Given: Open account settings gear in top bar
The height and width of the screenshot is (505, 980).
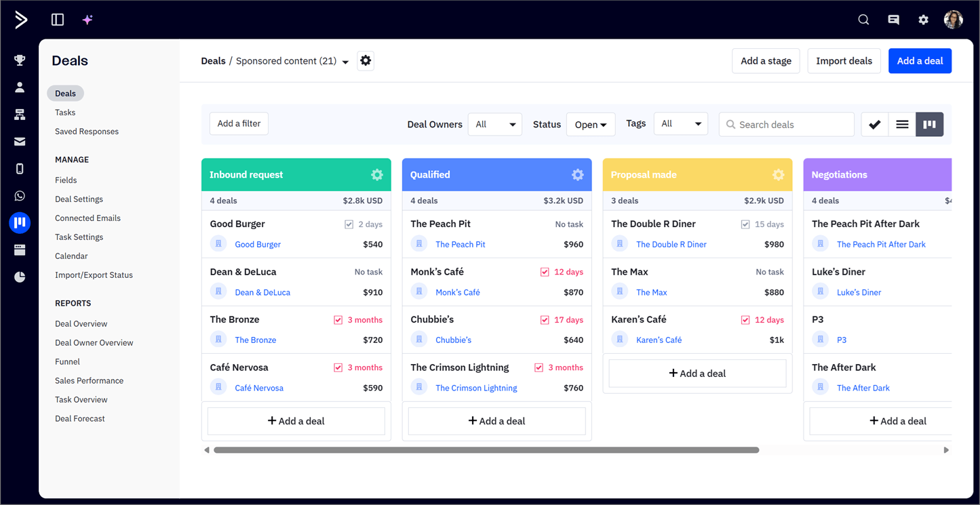Looking at the screenshot, I should coord(923,20).
